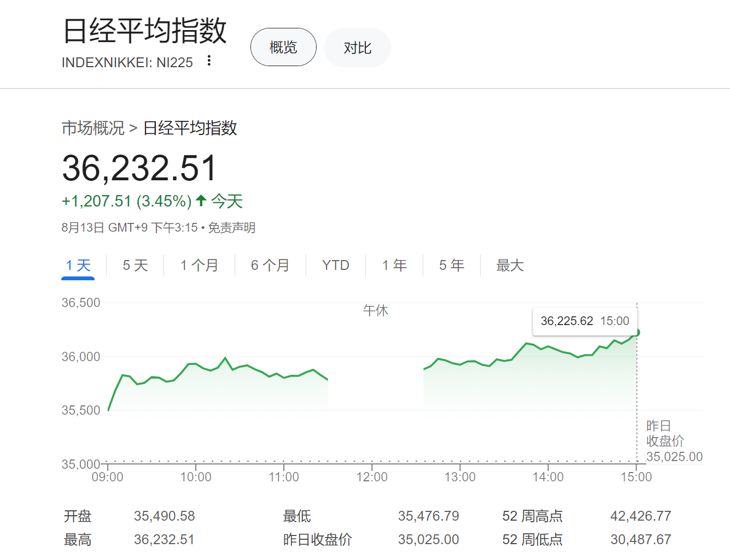Click the 昨日收盘价 35,025.00 chart label

[x=674, y=441]
